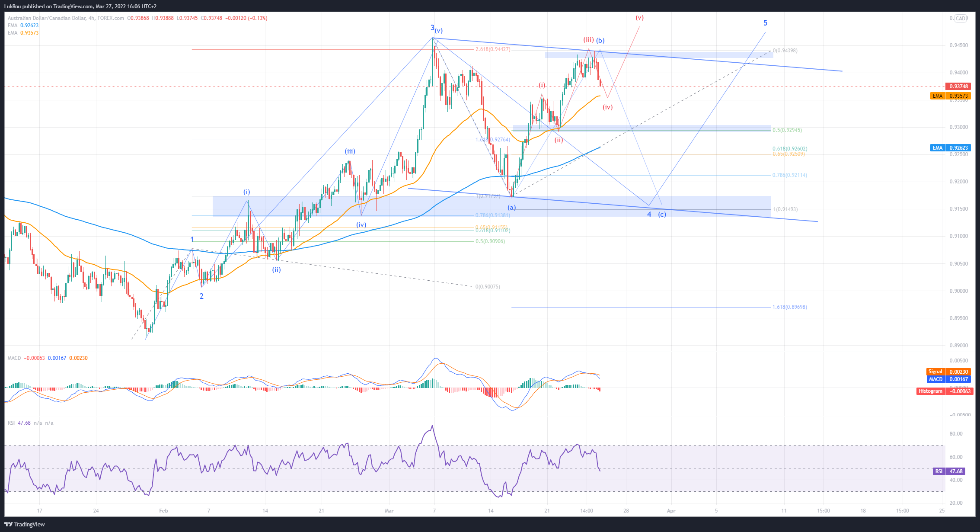Click the red (v) wave label
This screenshot has height=532, width=980.
pos(640,18)
